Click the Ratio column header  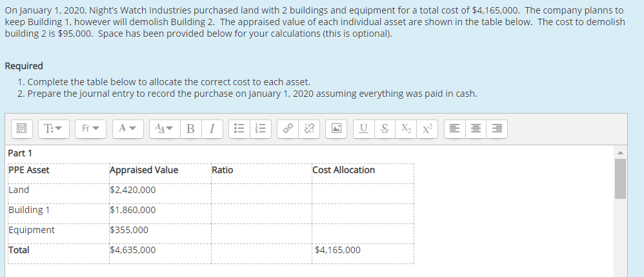[223, 170]
